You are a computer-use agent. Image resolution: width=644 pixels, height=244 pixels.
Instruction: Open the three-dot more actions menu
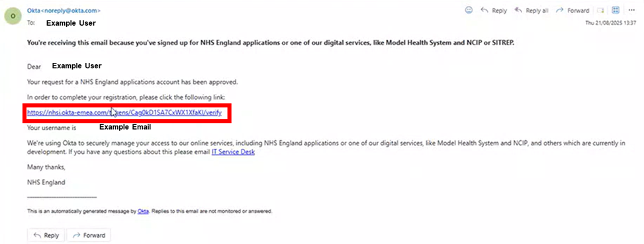(x=631, y=11)
